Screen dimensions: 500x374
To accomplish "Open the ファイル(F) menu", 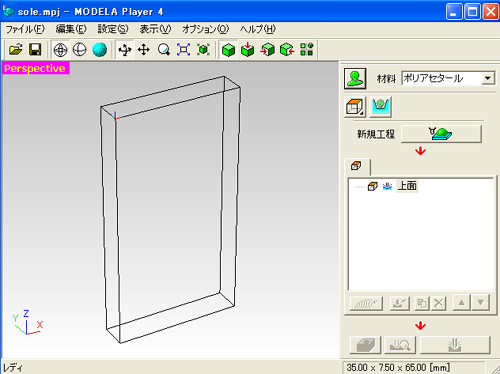I will point(25,29).
